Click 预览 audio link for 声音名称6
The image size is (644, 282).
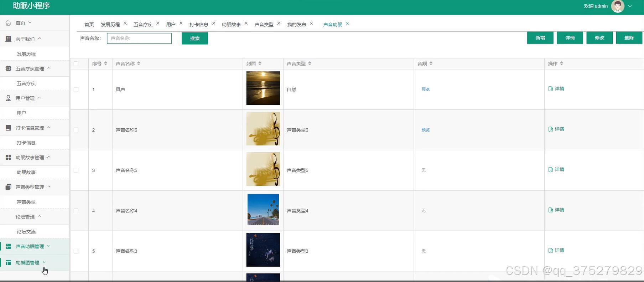click(425, 130)
